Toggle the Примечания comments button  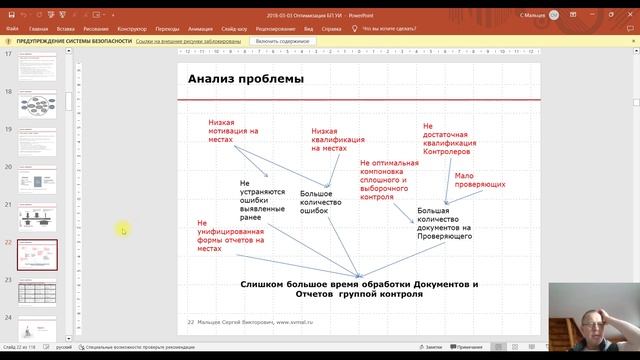pyautogui.click(x=466, y=347)
